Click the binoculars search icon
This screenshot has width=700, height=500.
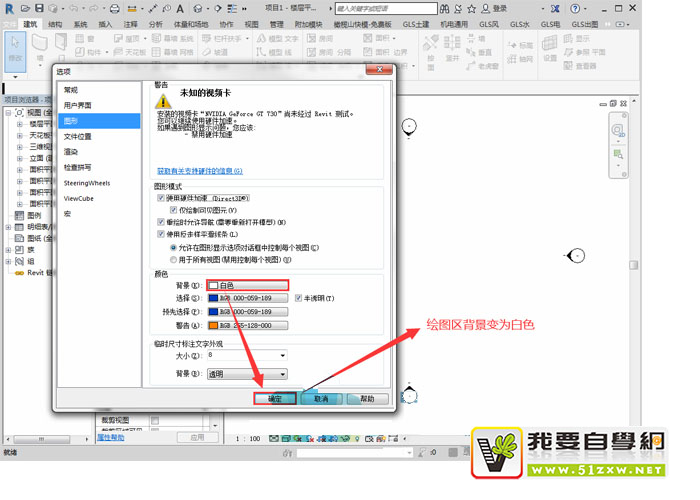pyautogui.click(x=444, y=8)
